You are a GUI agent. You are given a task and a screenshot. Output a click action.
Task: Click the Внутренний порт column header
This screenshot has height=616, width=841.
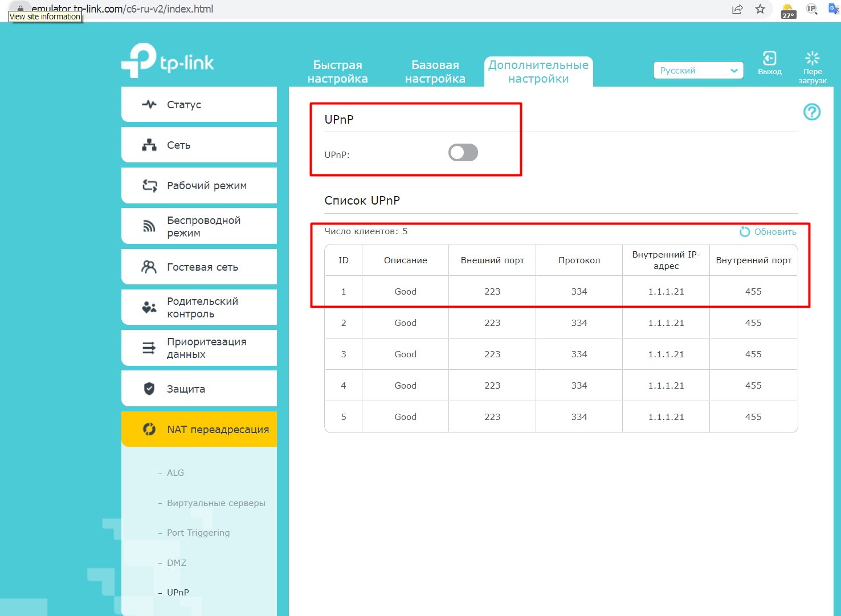754,260
